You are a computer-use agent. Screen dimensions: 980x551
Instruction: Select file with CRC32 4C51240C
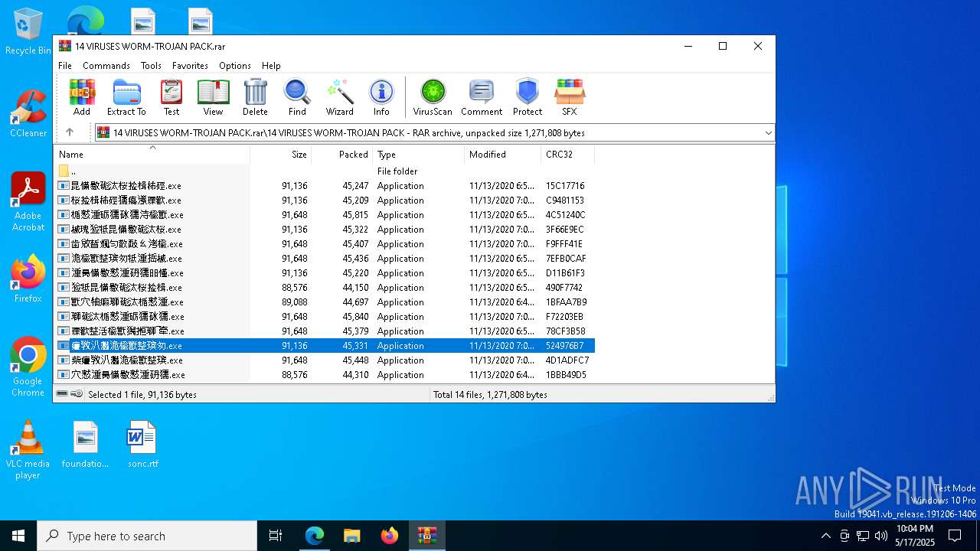click(x=325, y=215)
